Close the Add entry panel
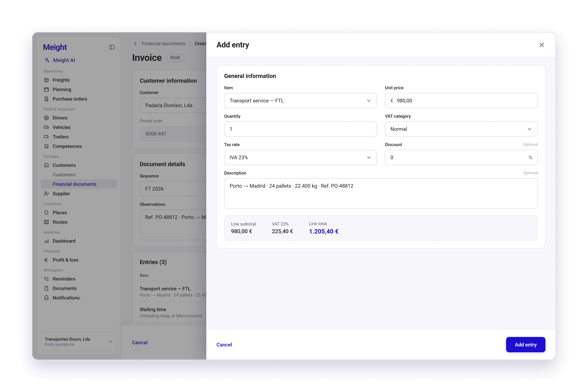The image size is (588, 392). 541,45
